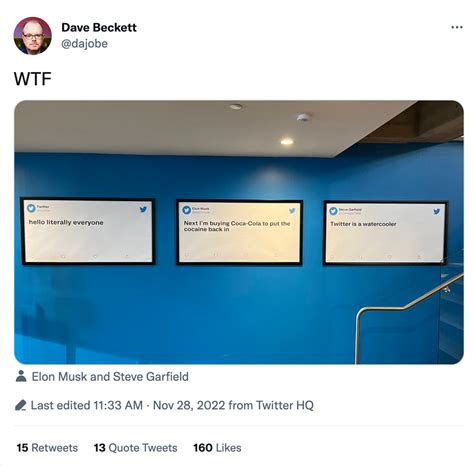Image resolution: width=474 pixels, height=466 pixels.
Task: Click the Coca-Cola framed tweet in photo
Action: point(239,232)
